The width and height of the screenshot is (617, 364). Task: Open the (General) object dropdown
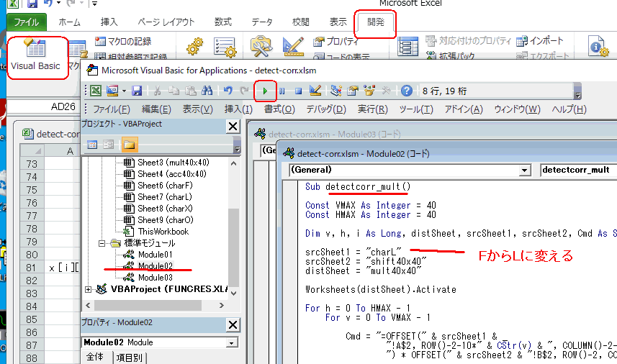[x=524, y=170]
